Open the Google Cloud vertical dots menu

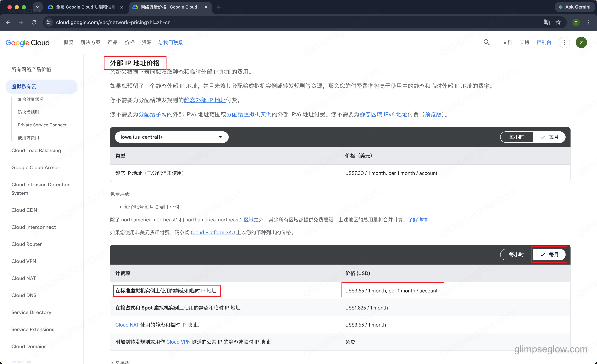[x=564, y=42]
